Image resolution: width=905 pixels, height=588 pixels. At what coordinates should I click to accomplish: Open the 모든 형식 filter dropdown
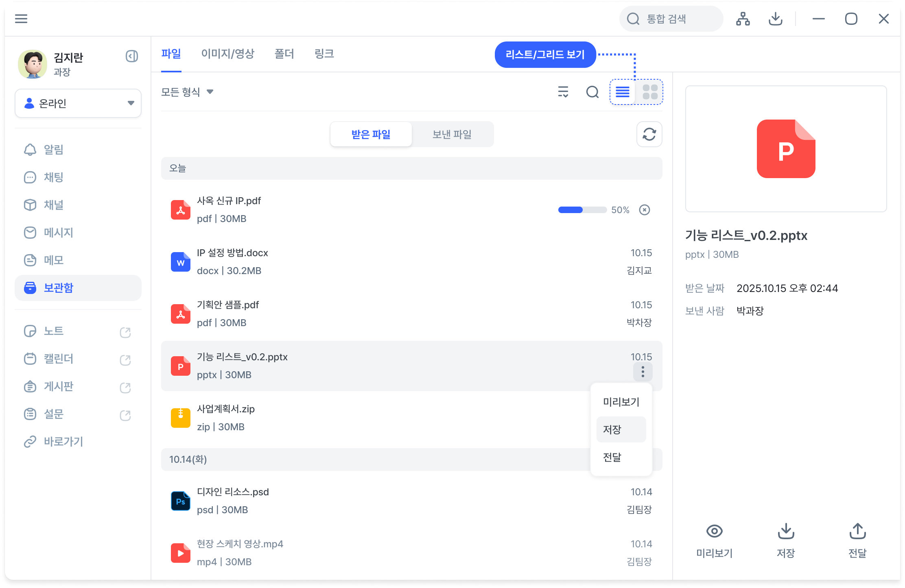pyautogui.click(x=187, y=92)
